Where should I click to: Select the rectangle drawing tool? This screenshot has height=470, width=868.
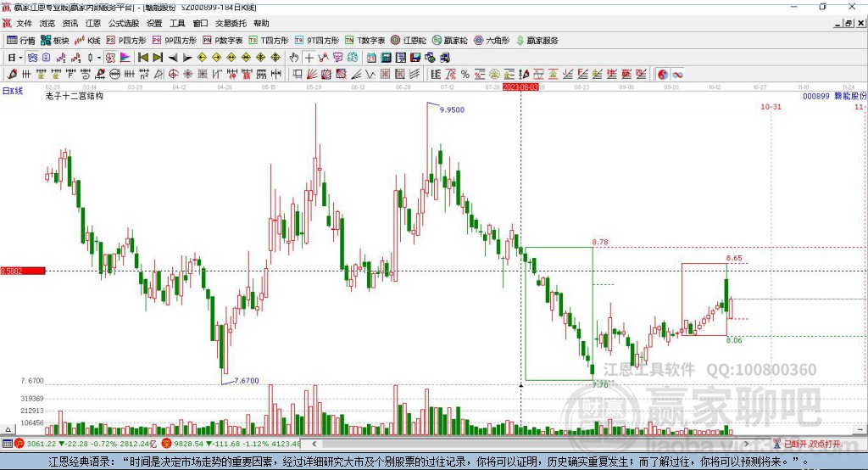298,75
